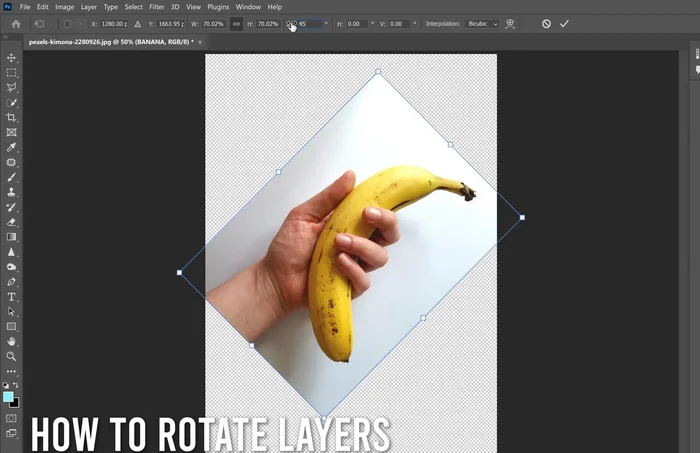
Task: Toggle the reference point checkbox
Action: tap(67, 24)
